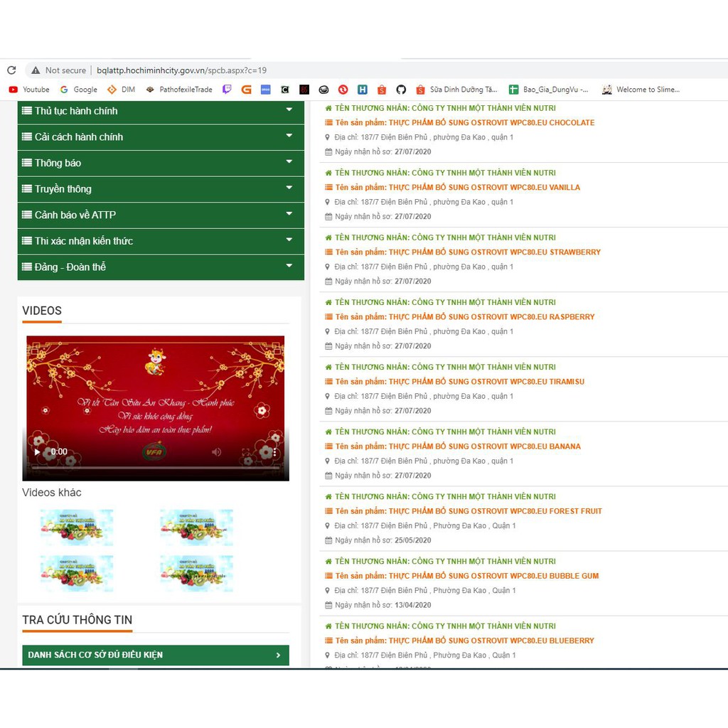Open the OSTROVIT WPC80.EU VANILLA product
Image resolution: width=728 pixels, height=728 pixels.
(x=458, y=188)
